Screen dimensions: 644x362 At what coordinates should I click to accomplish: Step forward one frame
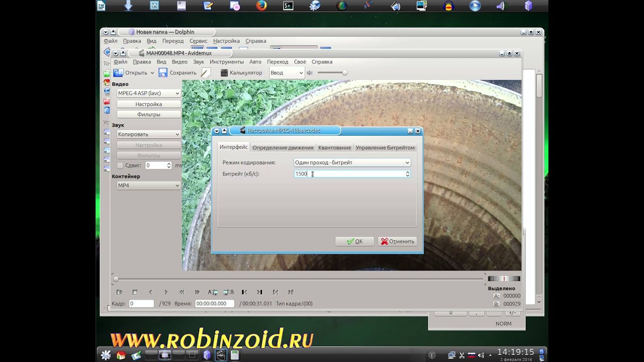tap(166, 292)
